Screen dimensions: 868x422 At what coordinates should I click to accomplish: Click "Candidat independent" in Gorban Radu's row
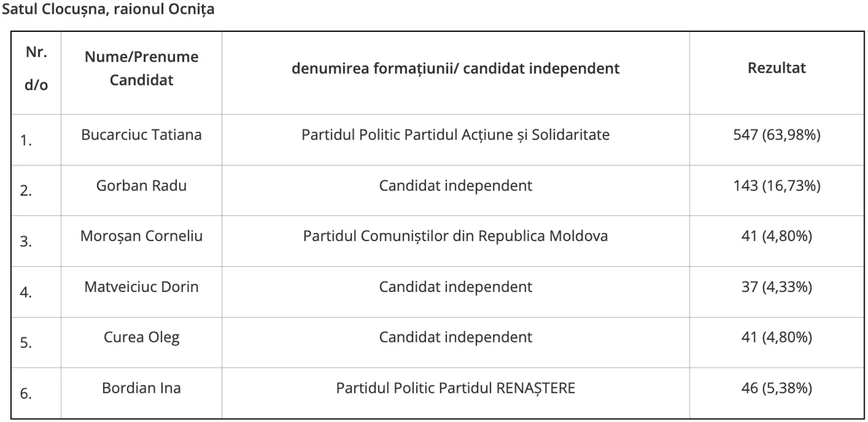[x=455, y=186]
